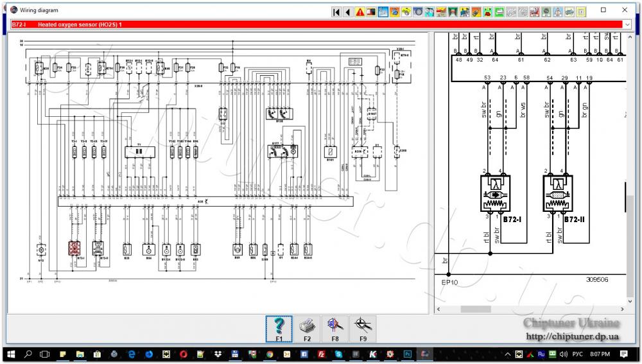Click the 309506 diagram number text
The width and height of the screenshot is (642, 364).
click(597, 280)
